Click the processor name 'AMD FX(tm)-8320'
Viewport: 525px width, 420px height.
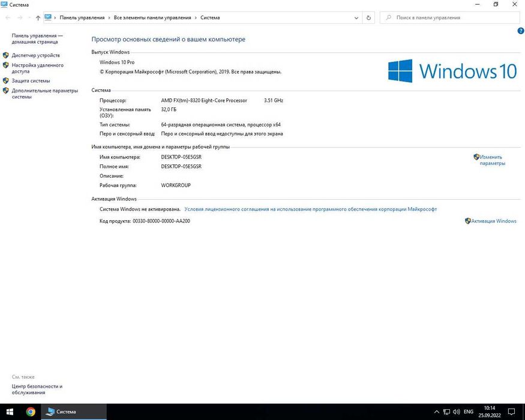coord(181,100)
